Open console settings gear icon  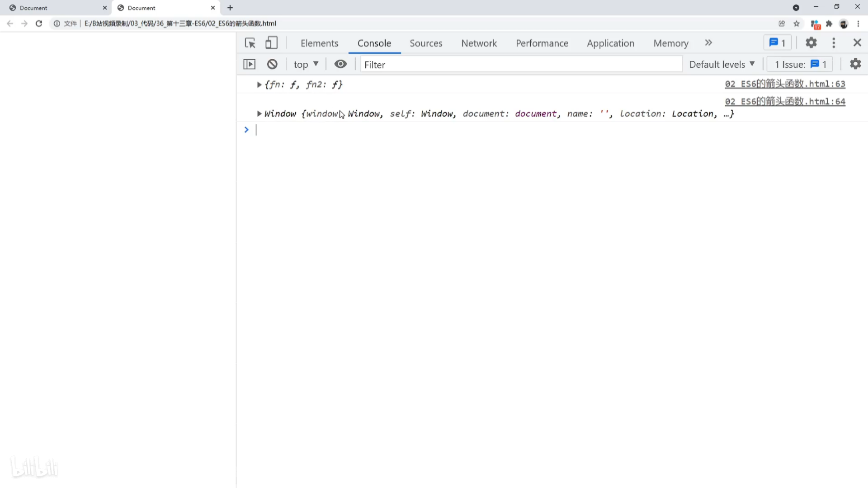[855, 64]
